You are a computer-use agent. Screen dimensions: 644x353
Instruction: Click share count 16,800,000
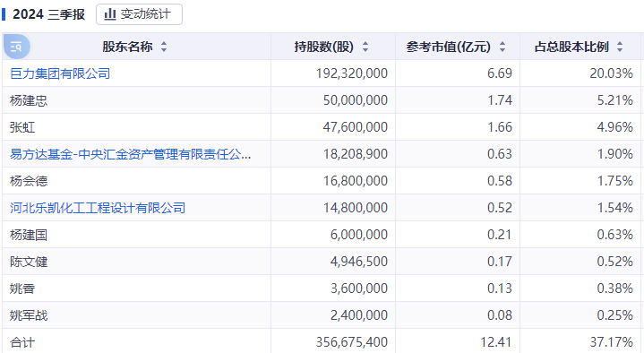(356, 181)
